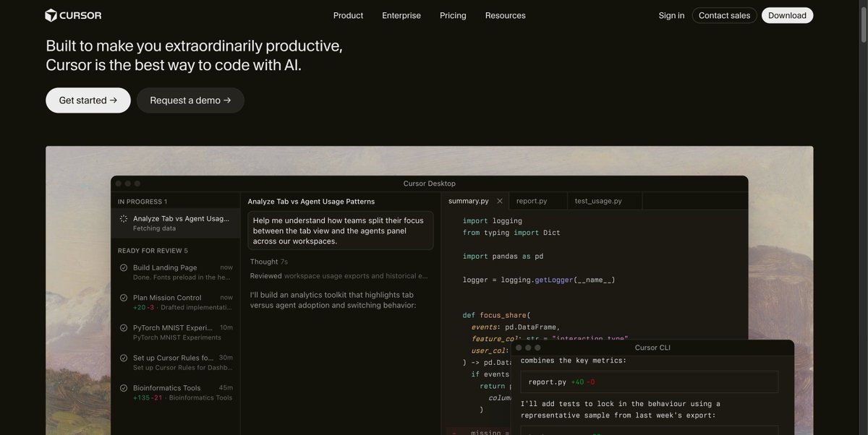Click Request a demo button
The height and width of the screenshot is (435, 868).
190,100
